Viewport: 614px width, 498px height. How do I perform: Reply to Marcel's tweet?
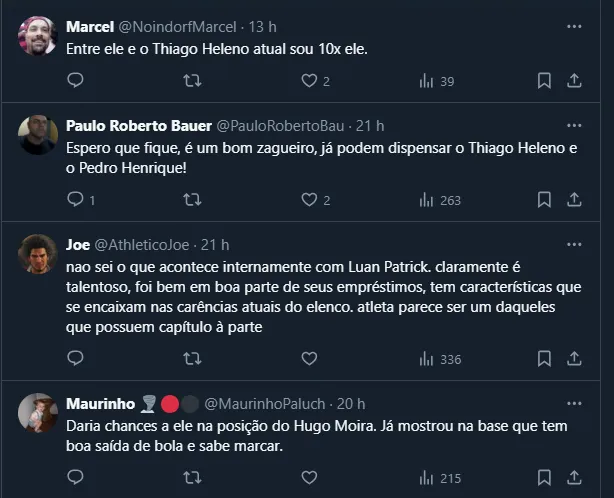tap(75, 81)
